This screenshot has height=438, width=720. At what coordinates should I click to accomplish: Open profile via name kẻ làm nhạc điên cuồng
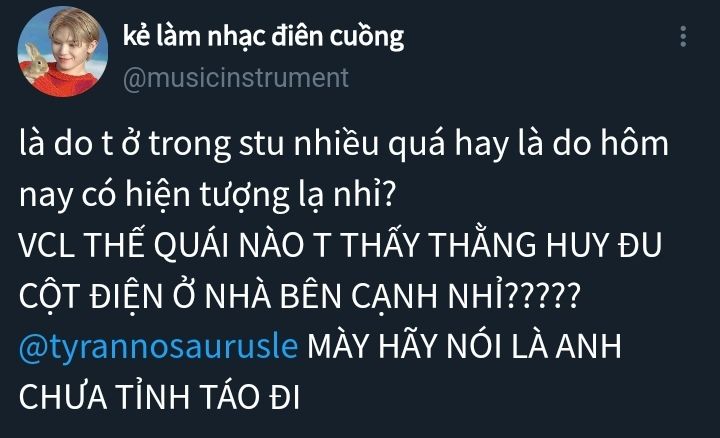coord(264,37)
